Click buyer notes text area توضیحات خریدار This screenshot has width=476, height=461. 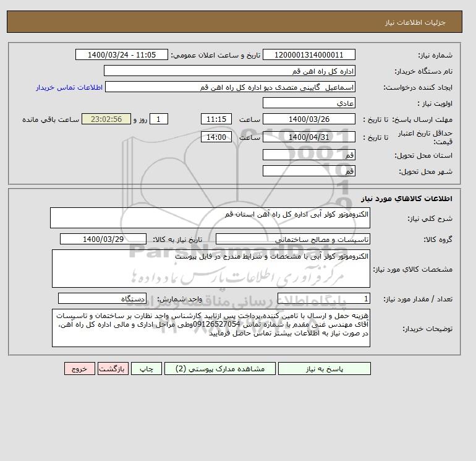coord(211,328)
